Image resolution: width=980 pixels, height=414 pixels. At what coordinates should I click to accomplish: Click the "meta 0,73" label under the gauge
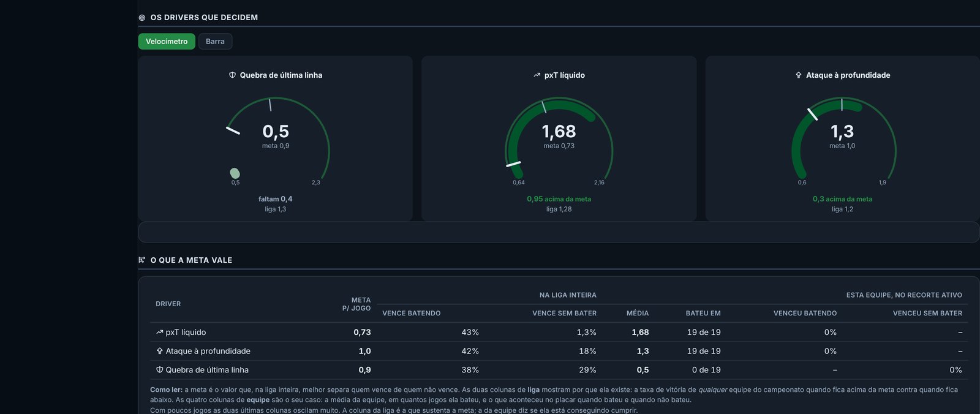[x=559, y=146]
